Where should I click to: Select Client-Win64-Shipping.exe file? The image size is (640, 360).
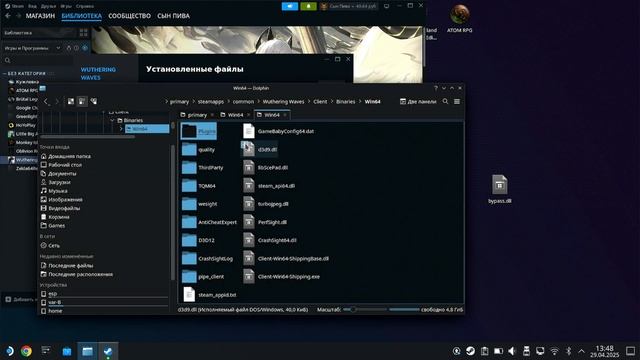(x=281, y=276)
